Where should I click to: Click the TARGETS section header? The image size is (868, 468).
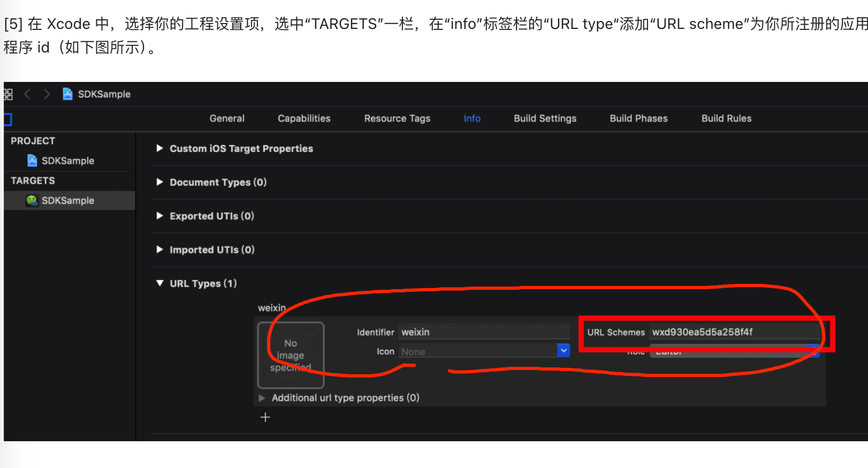coord(33,180)
